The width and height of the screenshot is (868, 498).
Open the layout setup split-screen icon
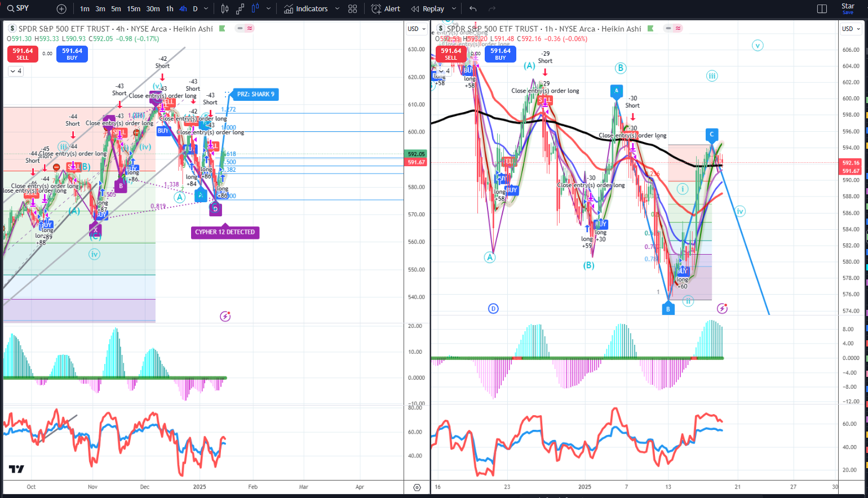822,8
